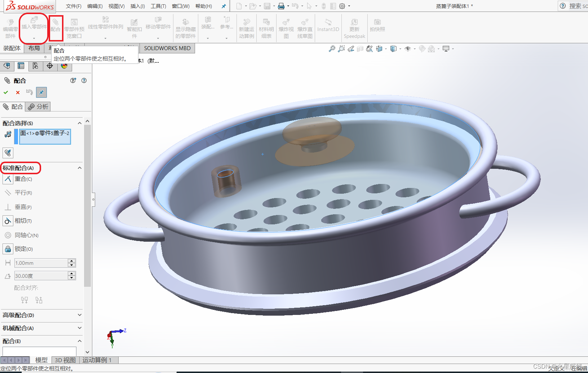Open the ConfigurationManager tab icon
The width and height of the screenshot is (588, 373).
coord(35,66)
